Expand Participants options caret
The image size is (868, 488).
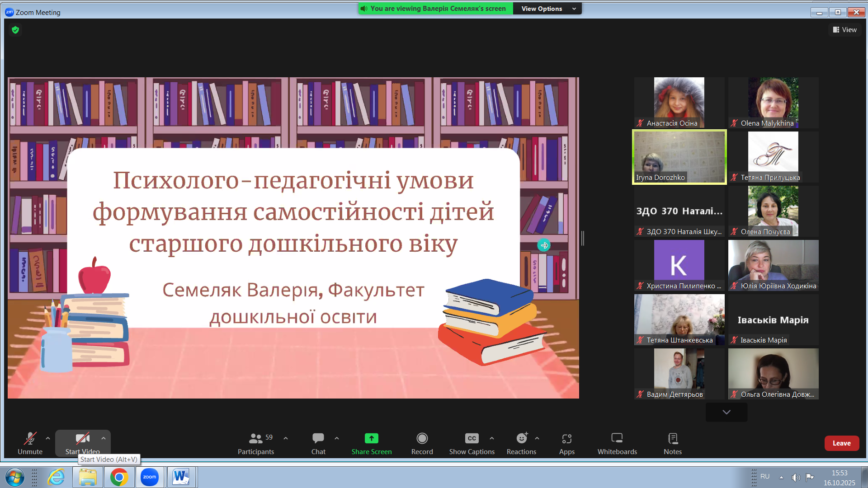click(x=286, y=438)
